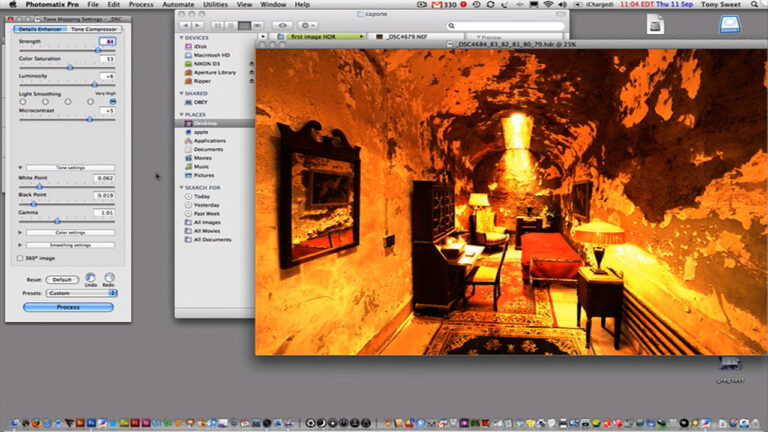
Task: Collapse the Tone settings section
Action: tap(20, 168)
